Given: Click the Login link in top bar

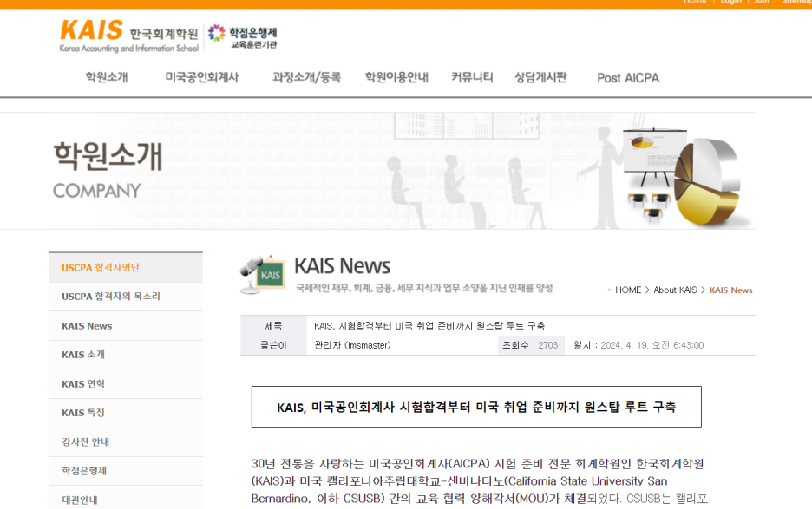Looking at the screenshot, I should pos(730,2).
